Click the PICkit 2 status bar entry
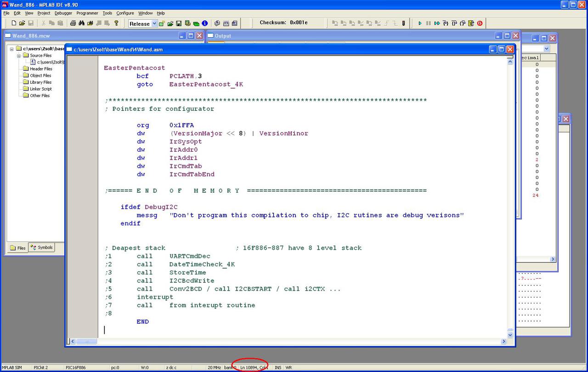Image resolution: width=588 pixels, height=372 pixels. (41, 367)
